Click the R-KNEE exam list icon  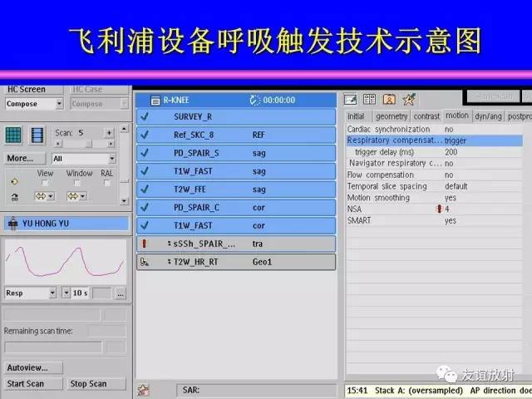click(155, 101)
